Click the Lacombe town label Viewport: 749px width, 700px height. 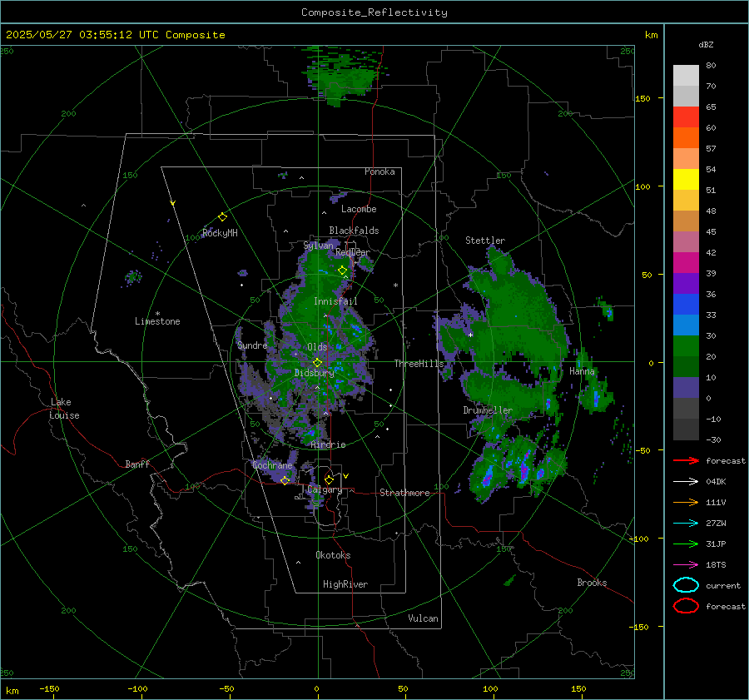(x=359, y=209)
